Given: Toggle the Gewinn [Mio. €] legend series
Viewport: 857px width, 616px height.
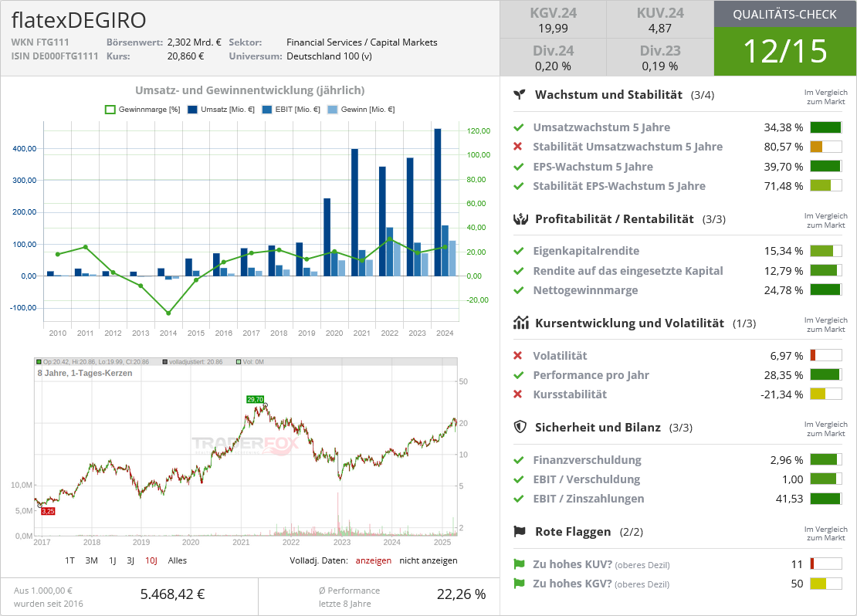Looking at the screenshot, I should pyautogui.click(x=361, y=110).
